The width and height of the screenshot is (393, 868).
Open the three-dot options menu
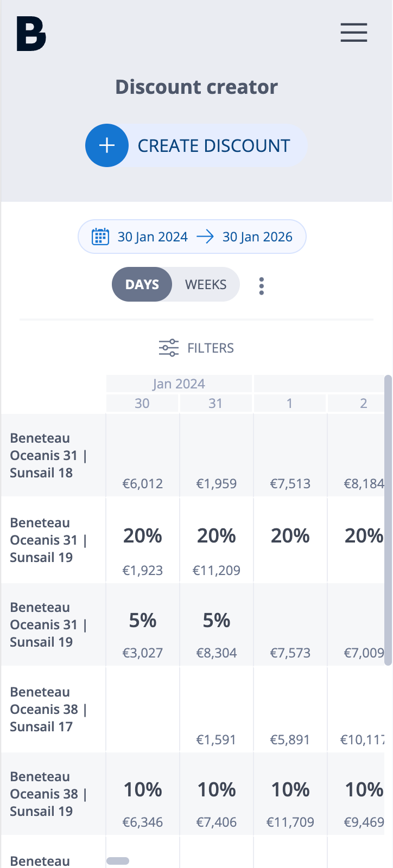point(262,285)
